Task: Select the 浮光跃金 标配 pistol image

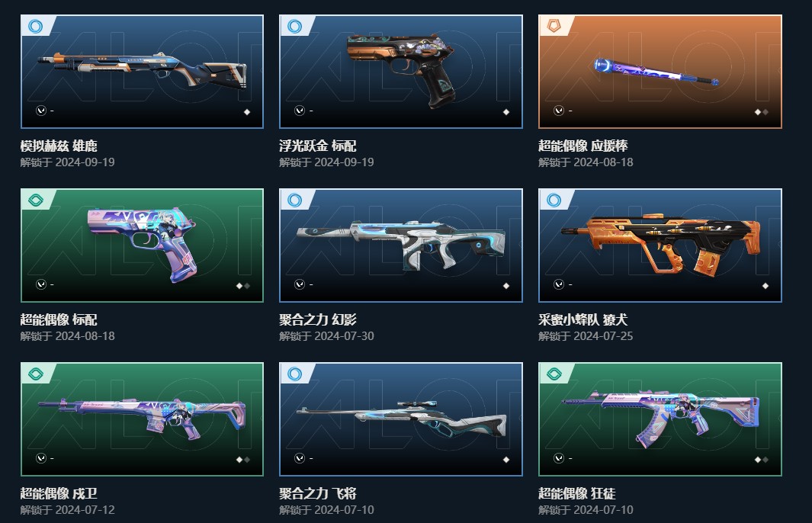Action: point(400,70)
